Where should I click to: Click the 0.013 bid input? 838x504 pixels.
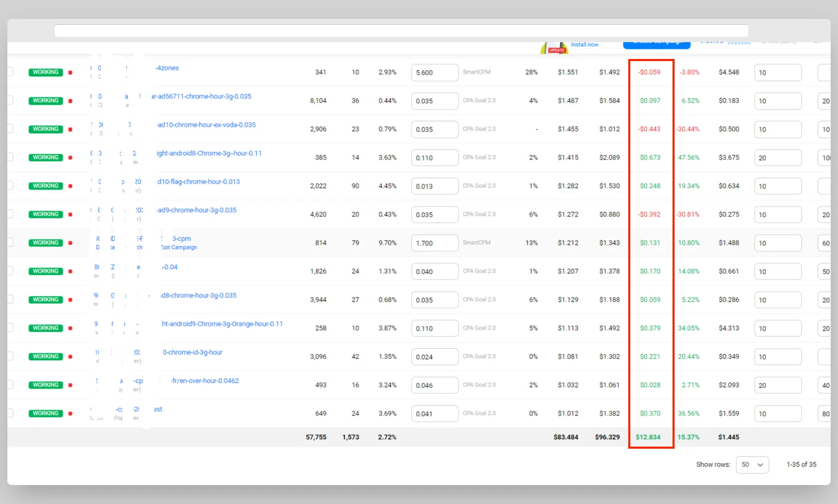[x=435, y=186]
